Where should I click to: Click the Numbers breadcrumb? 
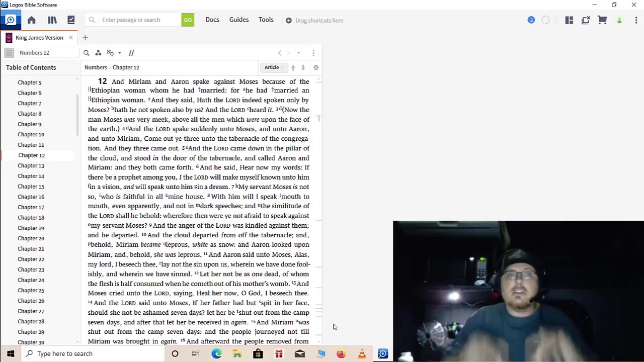pos(96,67)
